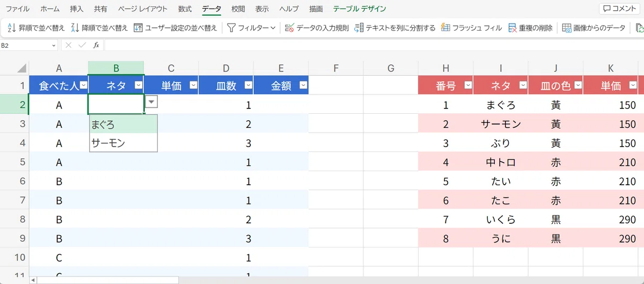Open データの入力規則 data validation
This screenshot has height=284, width=644.
[x=317, y=28]
